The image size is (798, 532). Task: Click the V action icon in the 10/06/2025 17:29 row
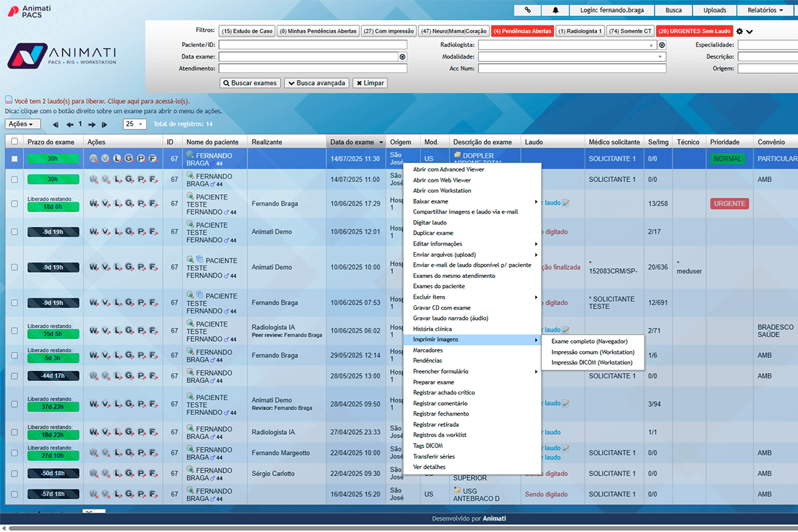106,204
